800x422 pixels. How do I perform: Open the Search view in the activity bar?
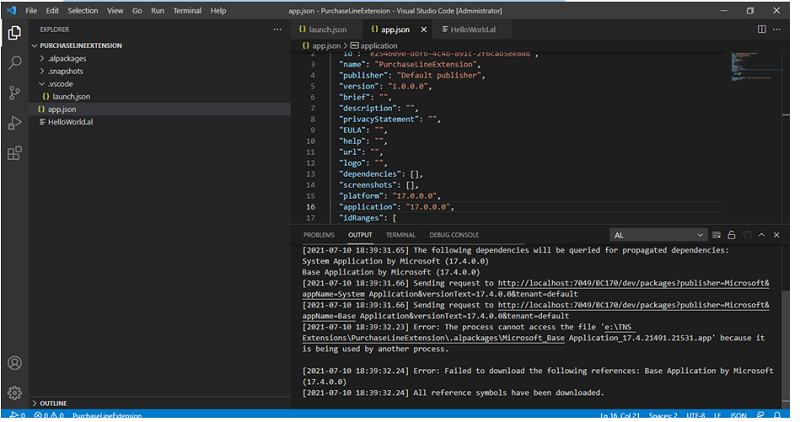15,63
